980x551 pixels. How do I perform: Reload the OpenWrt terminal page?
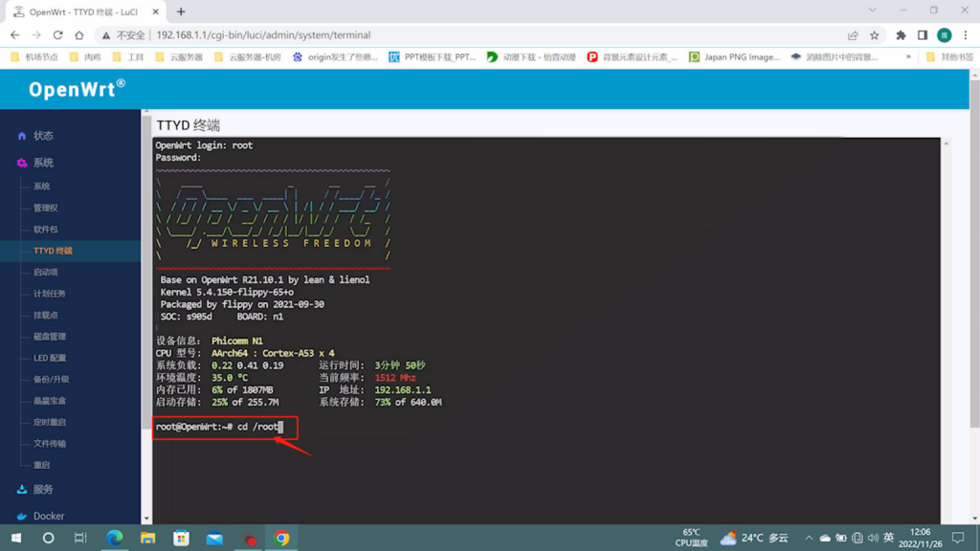(x=57, y=35)
